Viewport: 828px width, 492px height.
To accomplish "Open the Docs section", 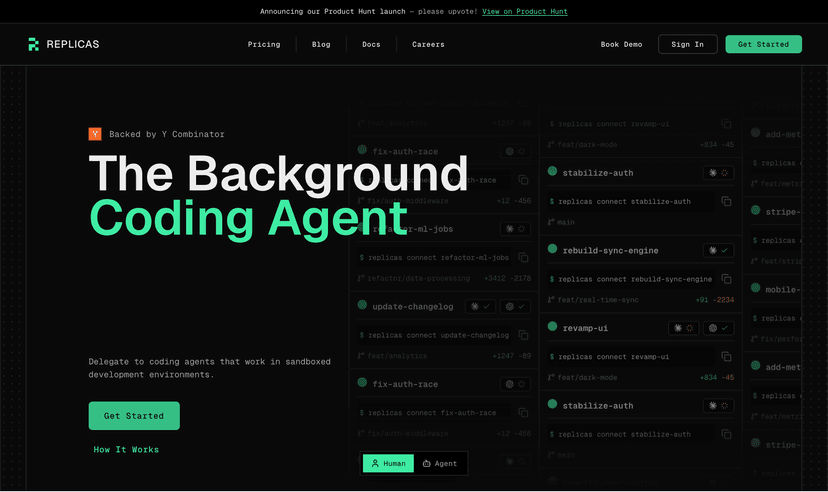I will [371, 44].
